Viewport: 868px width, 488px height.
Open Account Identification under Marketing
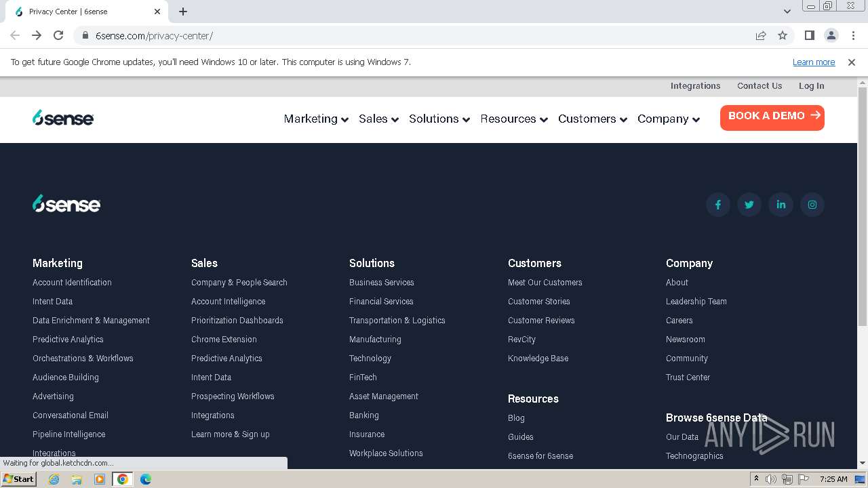click(x=72, y=283)
